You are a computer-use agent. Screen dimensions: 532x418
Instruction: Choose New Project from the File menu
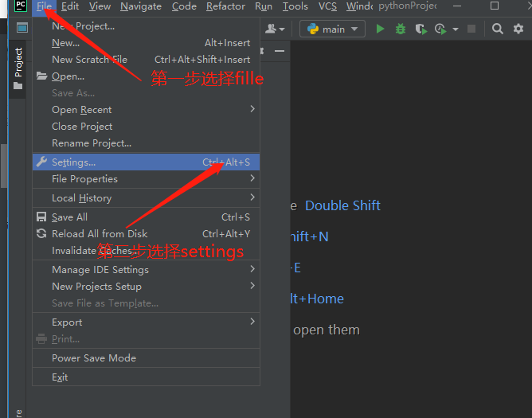(146, 26)
